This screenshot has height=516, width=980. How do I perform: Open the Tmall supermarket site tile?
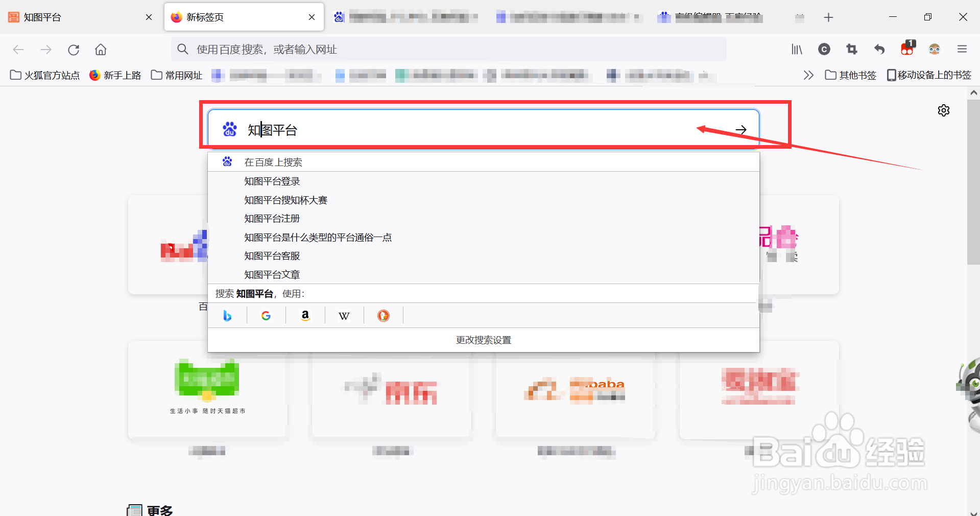pos(208,389)
